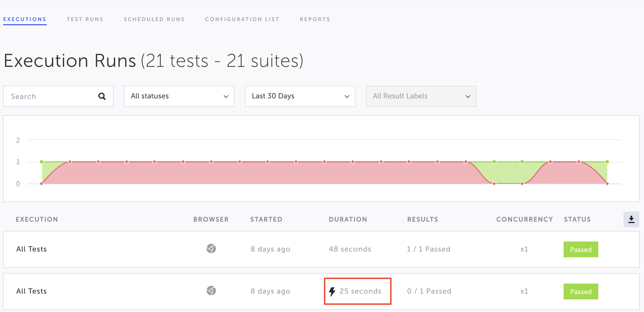Click the leftmost green chart point
This screenshot has height=312, width=644.
pyautogui.click(x=42, y=162)
